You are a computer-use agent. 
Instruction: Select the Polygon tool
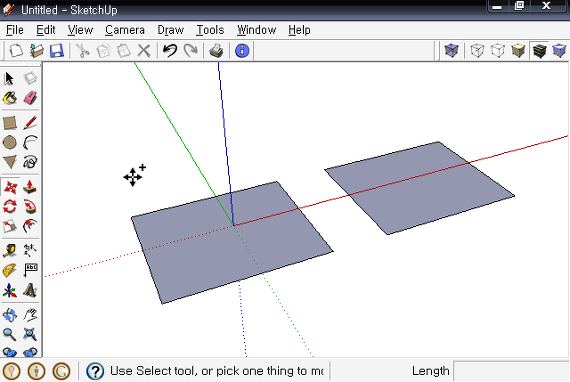pos(10,162)
